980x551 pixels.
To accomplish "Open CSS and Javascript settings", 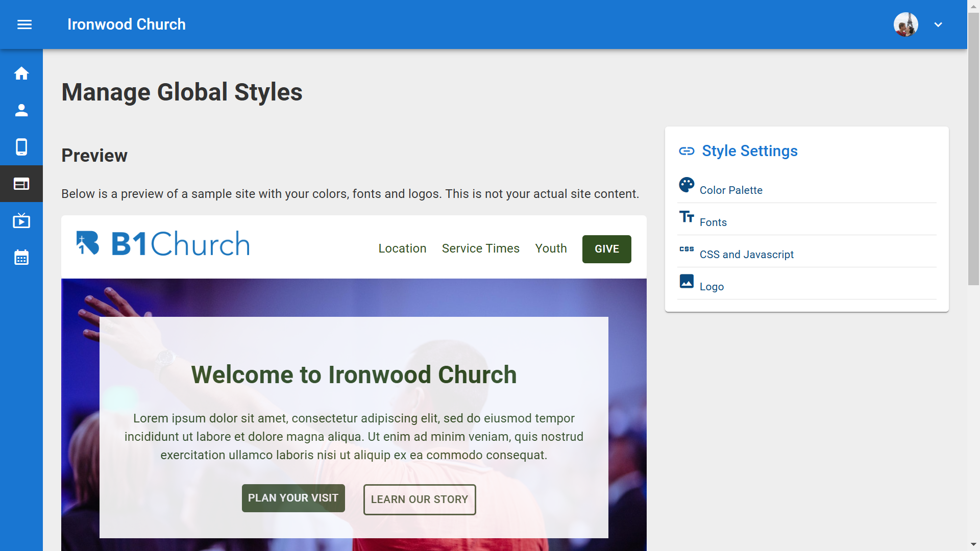I will pyautogui.click(x=746, y=255).
